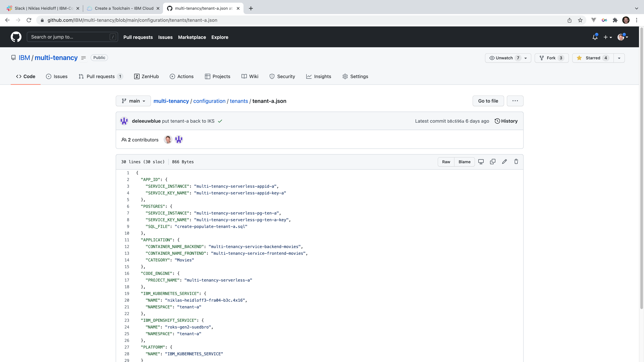Click the green commit status checkmark
Viewport: 644px width, 362px height.
click(220, 121)
